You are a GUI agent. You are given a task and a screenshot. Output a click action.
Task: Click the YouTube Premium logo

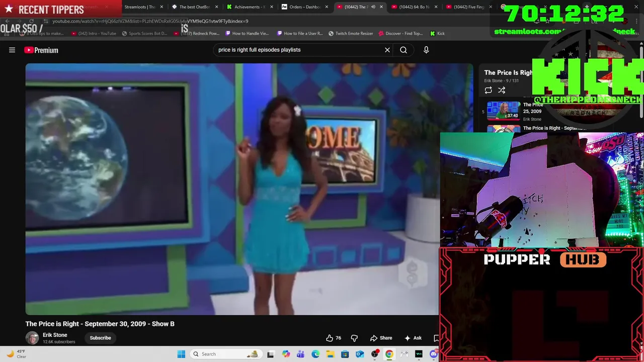pyautogui.click(x=41, y=50)
